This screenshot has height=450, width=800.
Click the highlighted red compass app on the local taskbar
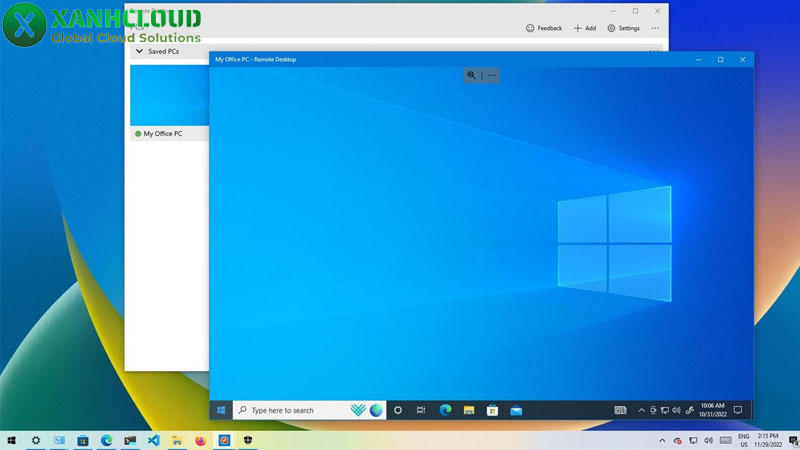(x=224, y=440)
